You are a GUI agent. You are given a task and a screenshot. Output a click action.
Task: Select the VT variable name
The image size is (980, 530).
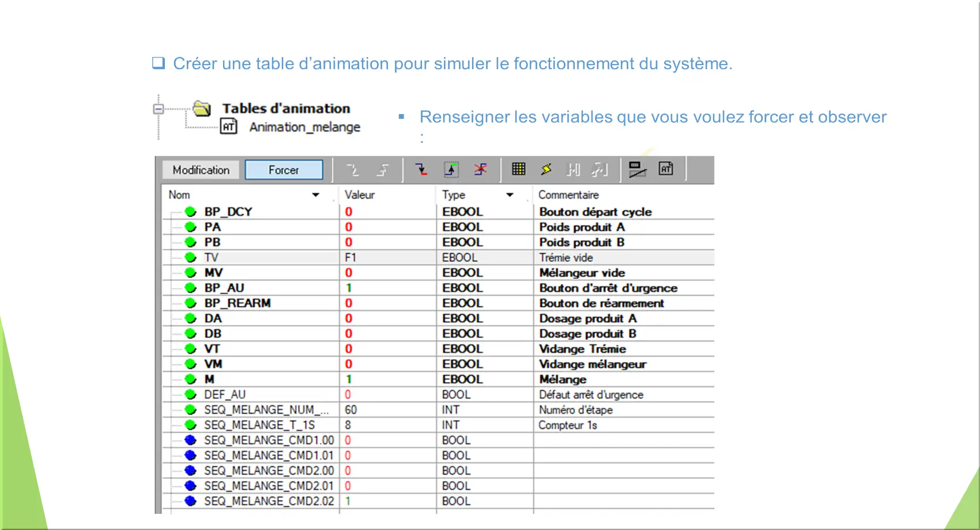tap(212, 349)
